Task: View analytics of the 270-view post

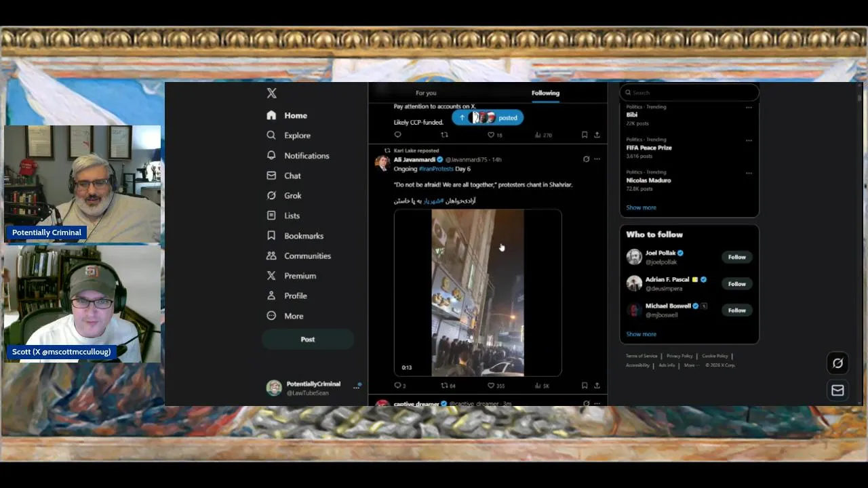Action: click(x=543, y=135)
